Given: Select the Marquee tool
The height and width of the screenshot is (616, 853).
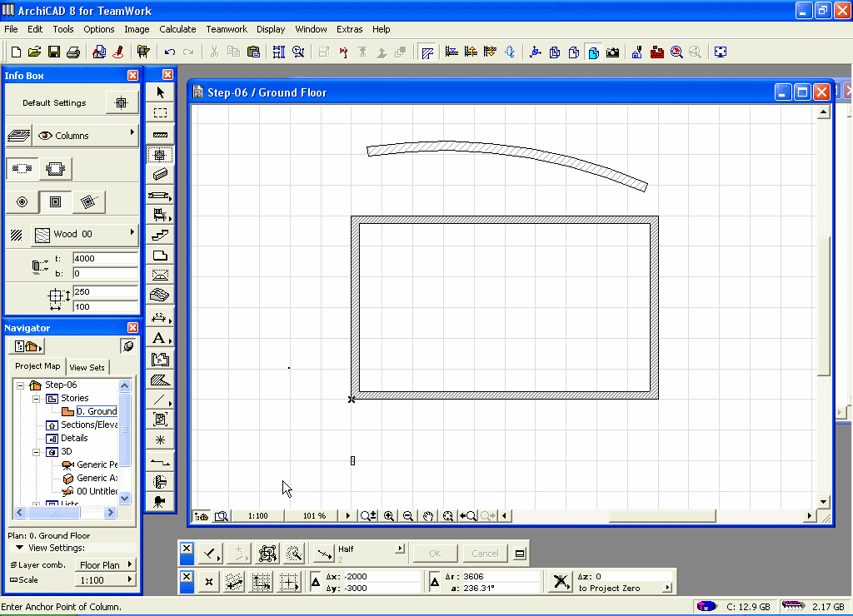Looking at the screenshot, I should [160, 112].
